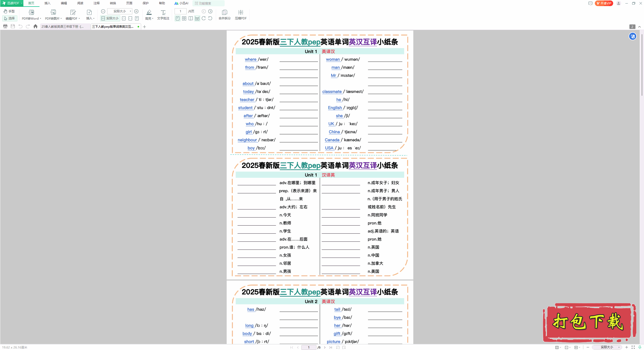This screenshot has width=644, height=350.
Task: Open the 编辑 ribbon tab
Action: click(x=64, y=3)
